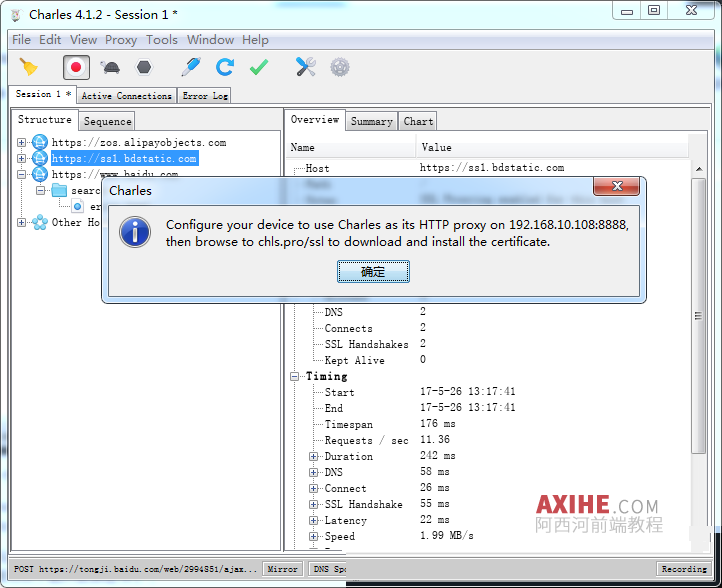
Task: Expand the Latency row
Action: click(314, 520)
